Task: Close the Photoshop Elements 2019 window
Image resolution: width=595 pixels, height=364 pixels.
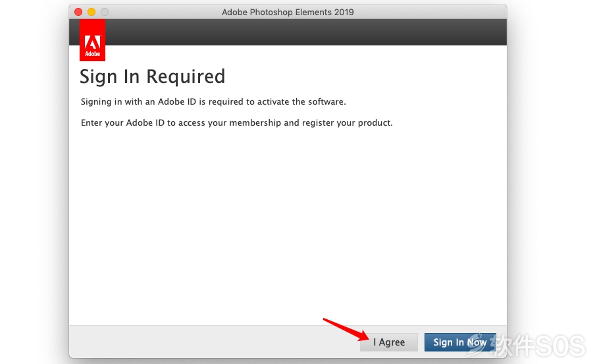Action: point(78,12)
